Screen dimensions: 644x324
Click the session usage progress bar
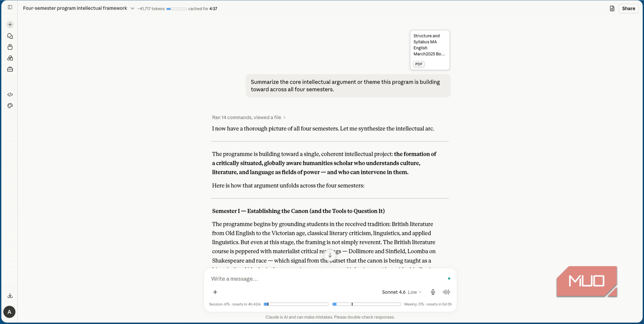[x=296, y=304]
